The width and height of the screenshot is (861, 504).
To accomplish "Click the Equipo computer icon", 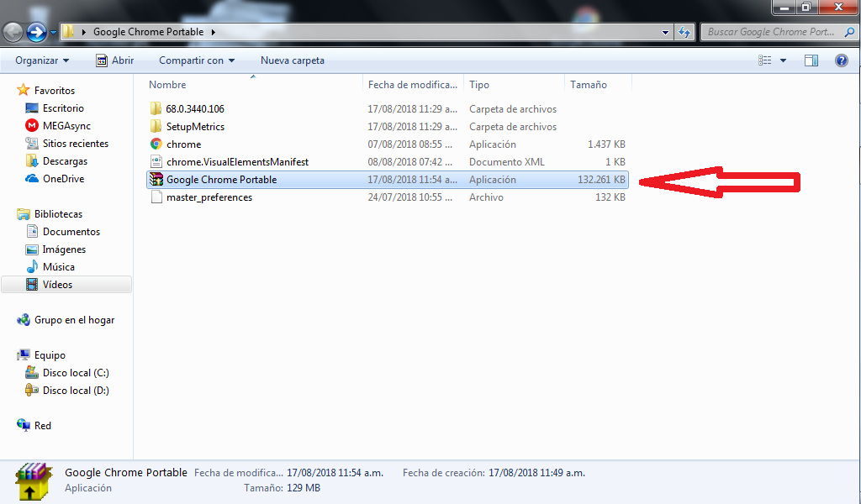I will 23,354.
